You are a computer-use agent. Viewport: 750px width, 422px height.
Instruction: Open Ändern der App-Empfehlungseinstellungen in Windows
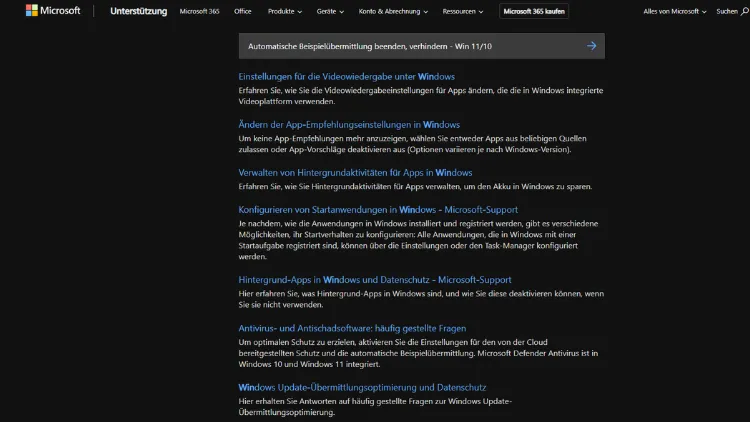pos(349,124)
